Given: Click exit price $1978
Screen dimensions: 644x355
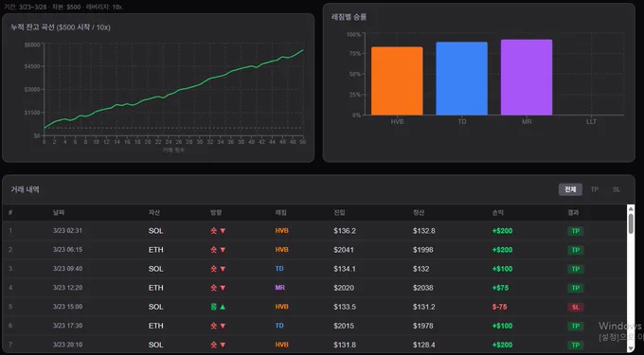Looking at the screenshot, I should pyautogui.click(x=423, y=326).
